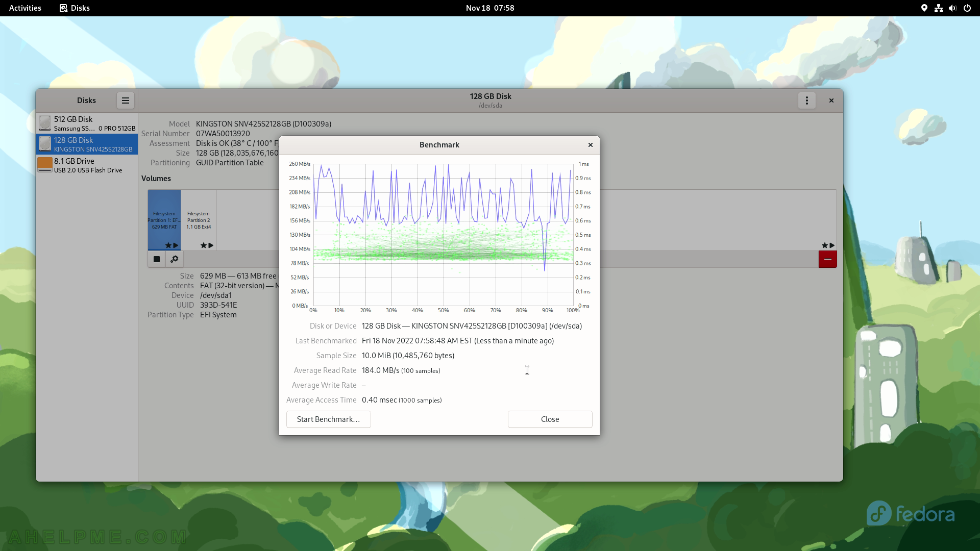The height and width of the screenshot is (551, 980).
Task: Click the model name KINGSTON SNV425S2128GB
Action: (x=263, y=124)
